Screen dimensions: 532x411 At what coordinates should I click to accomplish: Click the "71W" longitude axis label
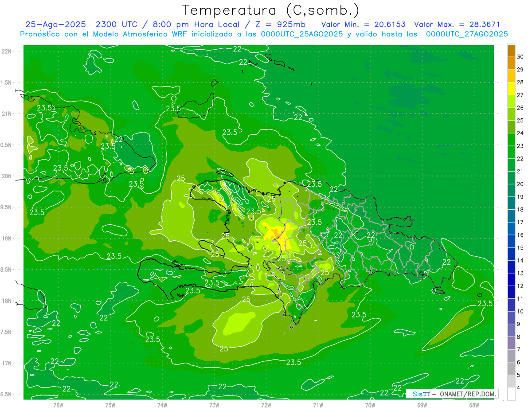point(318,405)
